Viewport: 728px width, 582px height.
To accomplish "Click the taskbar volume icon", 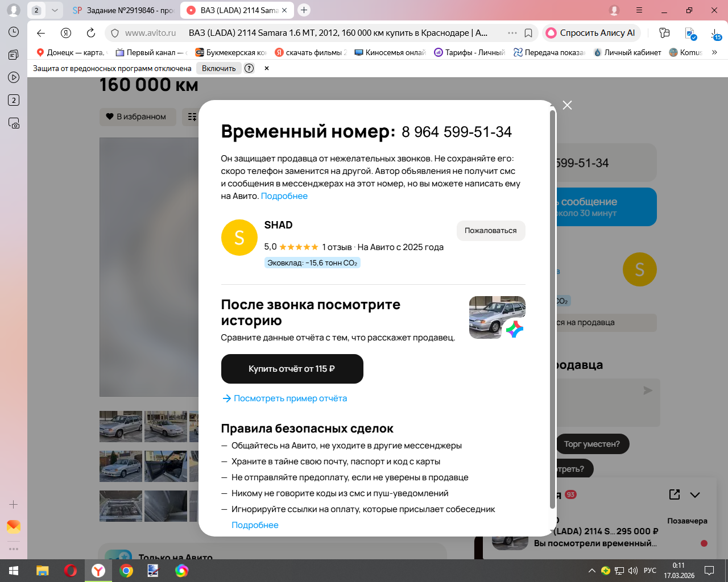I will coord(633,571).
